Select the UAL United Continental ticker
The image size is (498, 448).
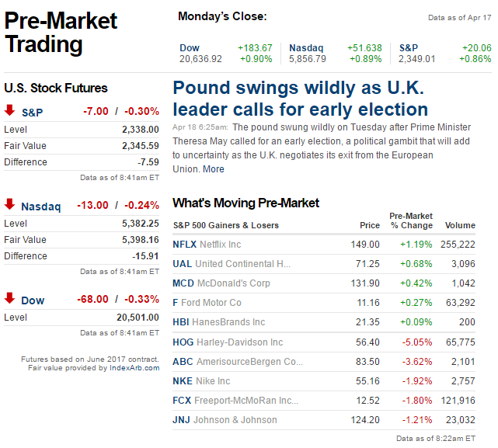click(x=182, y=264)
